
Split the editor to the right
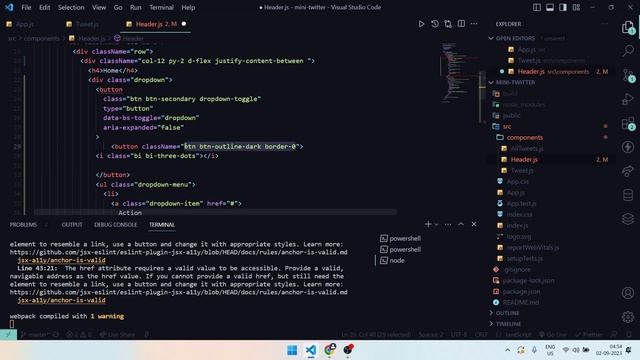[x=461, y=24]
